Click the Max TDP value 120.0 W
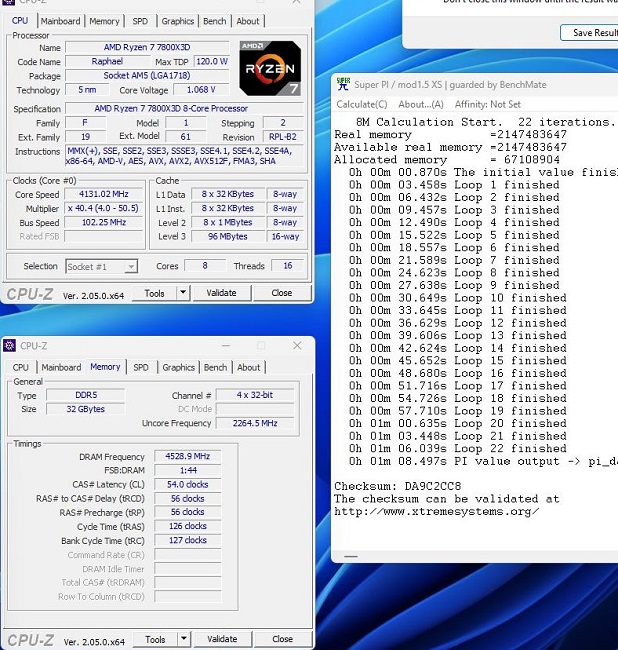618x650 pixels. click(212, 61)
